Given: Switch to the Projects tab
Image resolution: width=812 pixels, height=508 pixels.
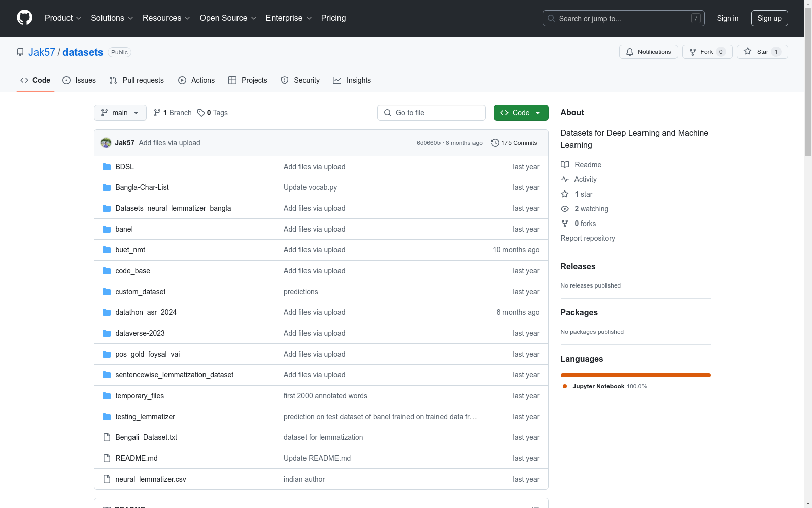Looking at the screenshot, I should [248, 80].
